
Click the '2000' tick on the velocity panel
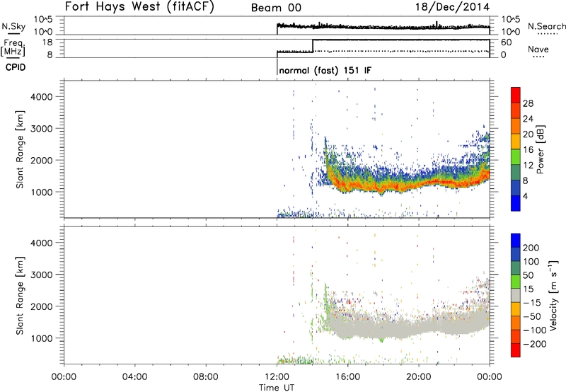point(42,306)
